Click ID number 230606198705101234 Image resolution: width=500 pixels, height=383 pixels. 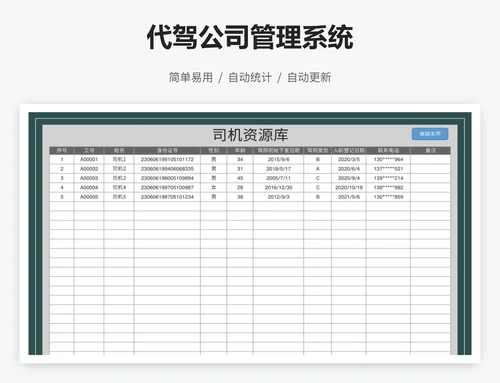coord(167,197)
